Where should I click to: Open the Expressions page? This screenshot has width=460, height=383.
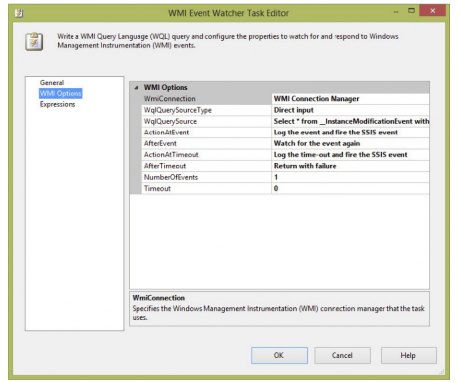click(x=57, y=104)
